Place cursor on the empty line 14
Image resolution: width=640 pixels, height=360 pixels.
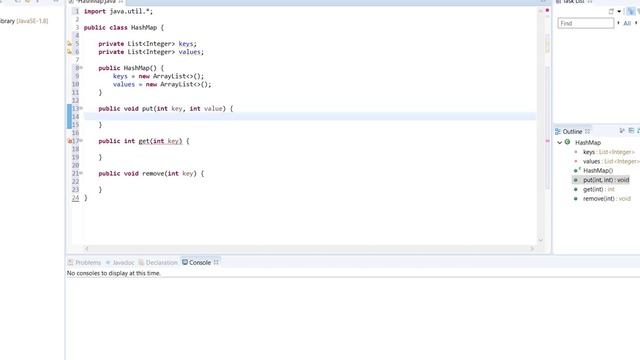pos(310,116)
